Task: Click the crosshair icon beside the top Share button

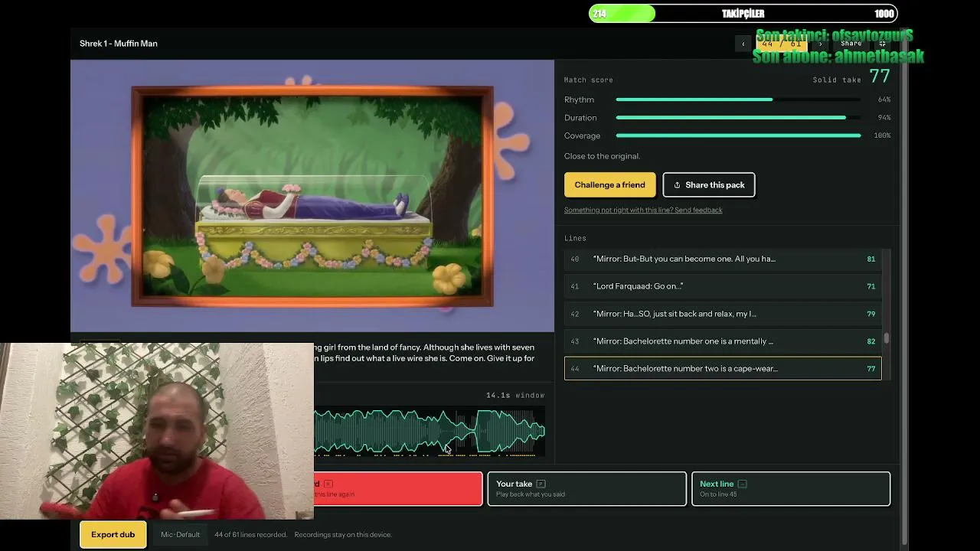Action: [x=882, y=44]
